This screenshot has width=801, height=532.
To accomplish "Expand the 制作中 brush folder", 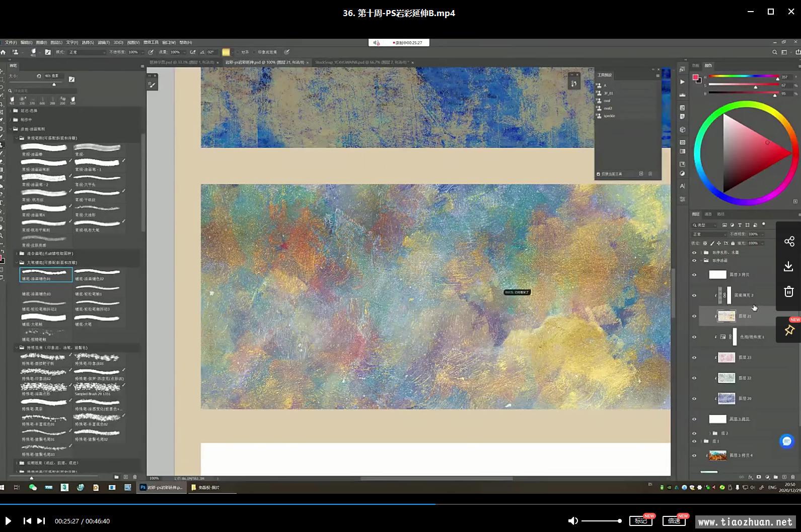I will pyautogui.click(x=11, y=120).
